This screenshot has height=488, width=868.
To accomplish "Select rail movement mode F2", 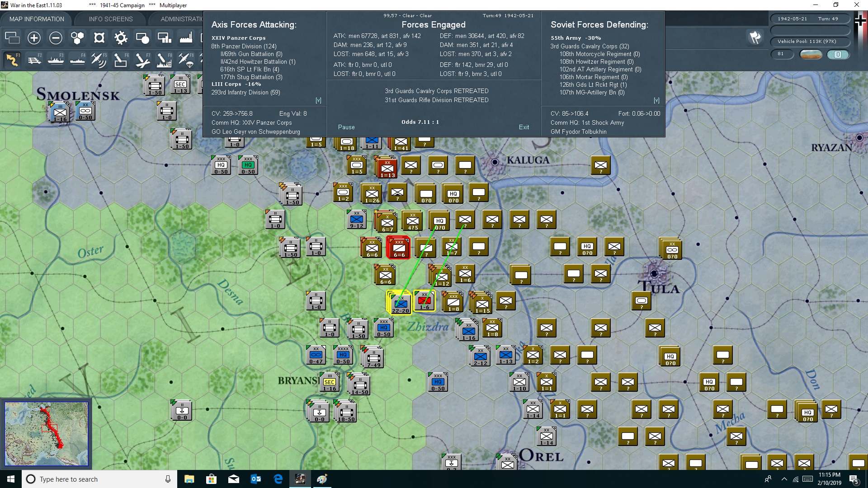I will pos(34,60).
